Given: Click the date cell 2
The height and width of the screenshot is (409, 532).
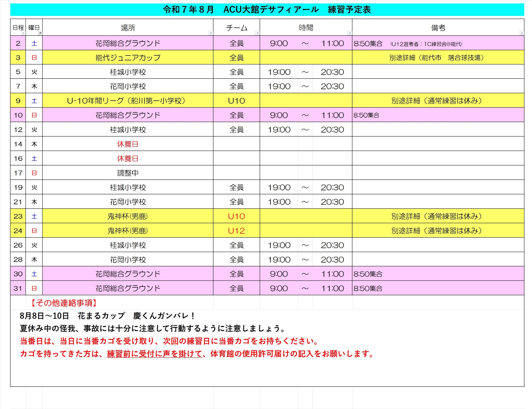Looking at the screenshot, I should [x=18, y=43].
